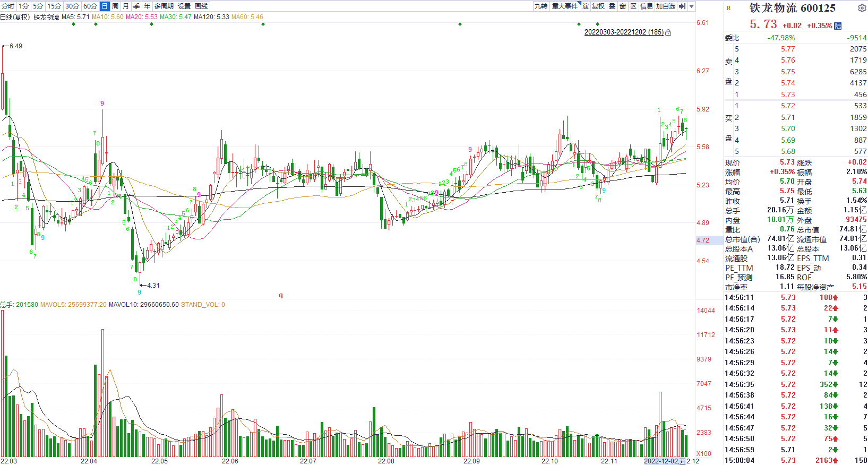Click the 2022-12-02 date marker on the time axis
This screenshot has width=868, height=465.
tap(661, 461)
